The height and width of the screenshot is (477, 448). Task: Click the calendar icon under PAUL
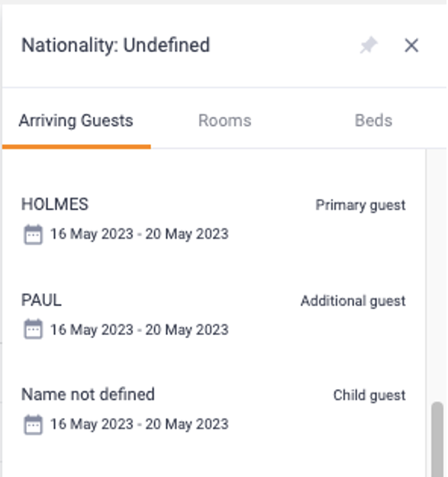(x=33, y=329)
